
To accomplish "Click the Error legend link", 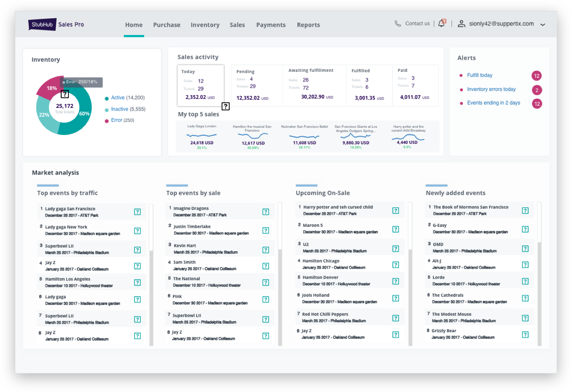I will tap(117, 120).
